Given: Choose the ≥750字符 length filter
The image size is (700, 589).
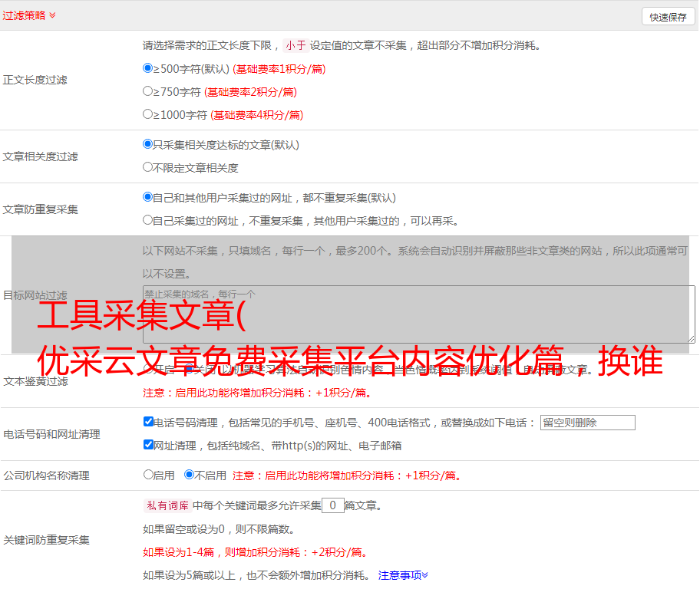Looking at the screenshot, I should point(148,91).
